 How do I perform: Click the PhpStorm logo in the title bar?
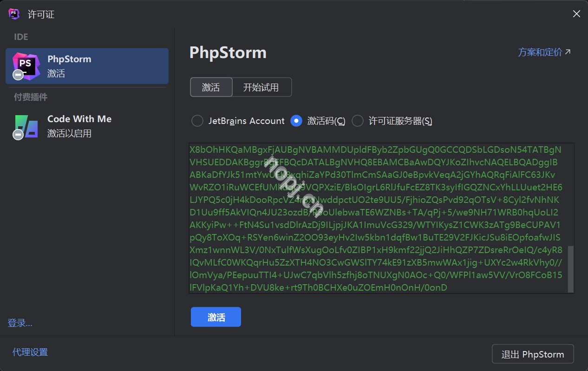(14, 14)
